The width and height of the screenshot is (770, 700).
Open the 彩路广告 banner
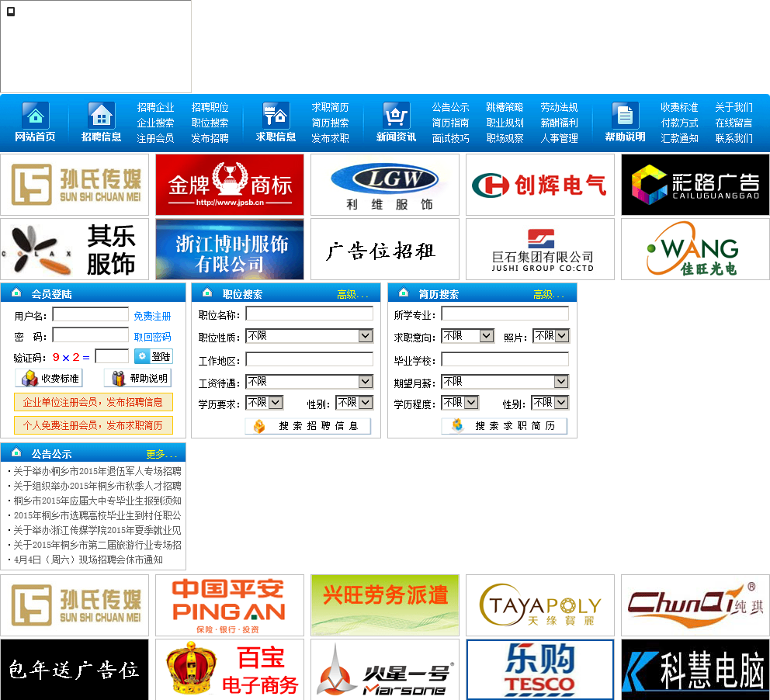pyautogui.click(x=695, y=185)
